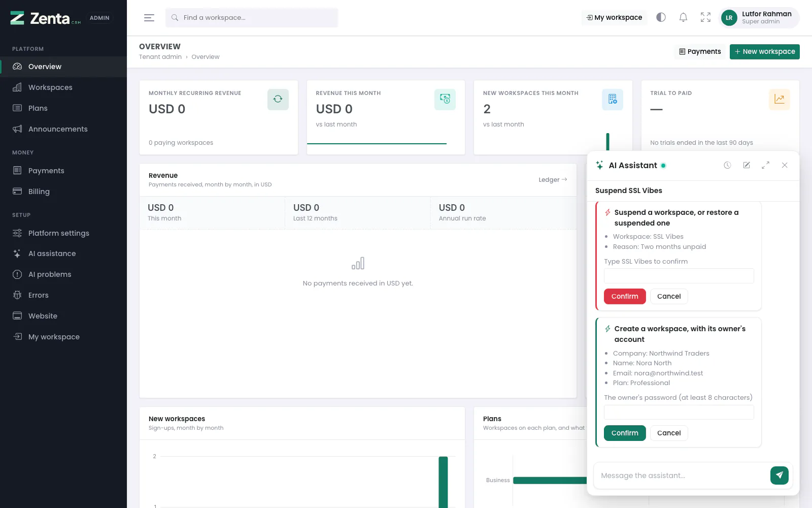This screenshot has width=812, height=508.
Task: Click the Errors bug icon in sidebar
Action: pyautogui.click(x=17, y=295)
